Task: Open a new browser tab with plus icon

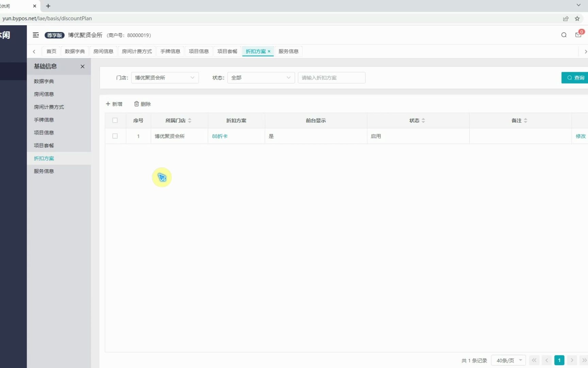Action: [48, 6]
